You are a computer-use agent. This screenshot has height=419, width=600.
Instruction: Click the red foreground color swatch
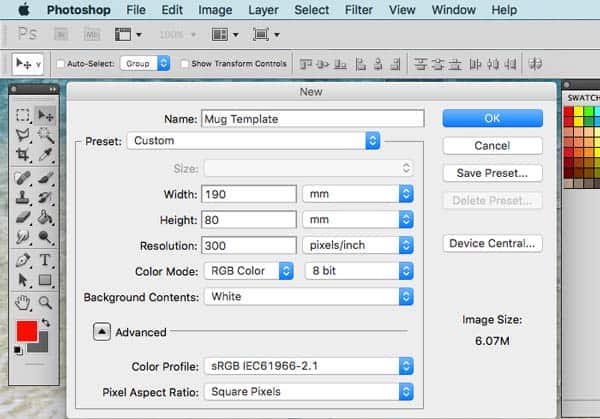(x=25, y=329)
